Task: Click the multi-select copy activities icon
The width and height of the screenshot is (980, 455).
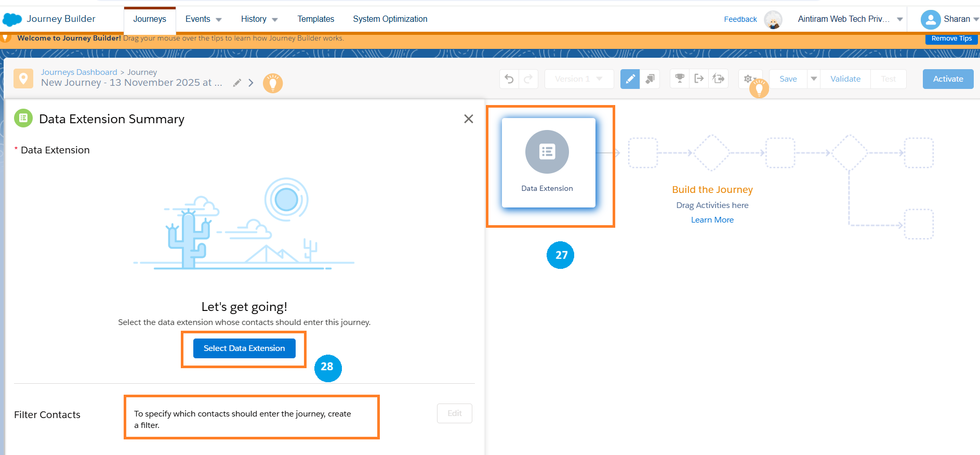Action: coord(650,79)
